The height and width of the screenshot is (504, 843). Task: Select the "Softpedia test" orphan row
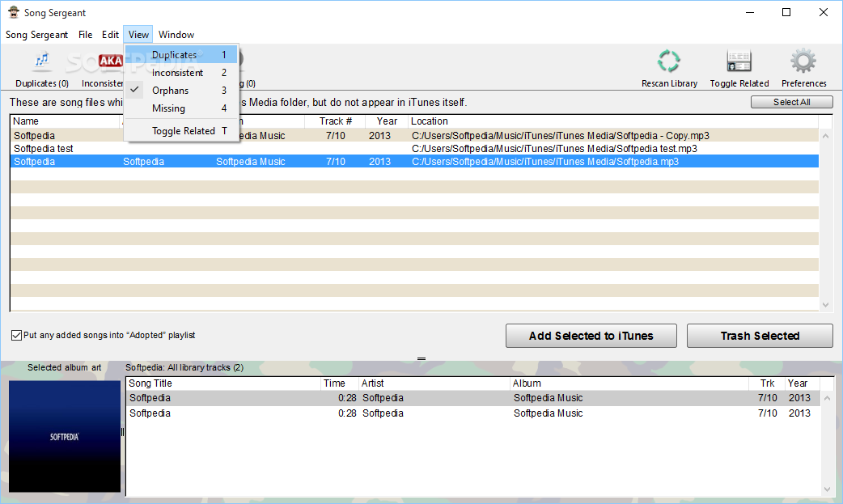tap(414, 149)
